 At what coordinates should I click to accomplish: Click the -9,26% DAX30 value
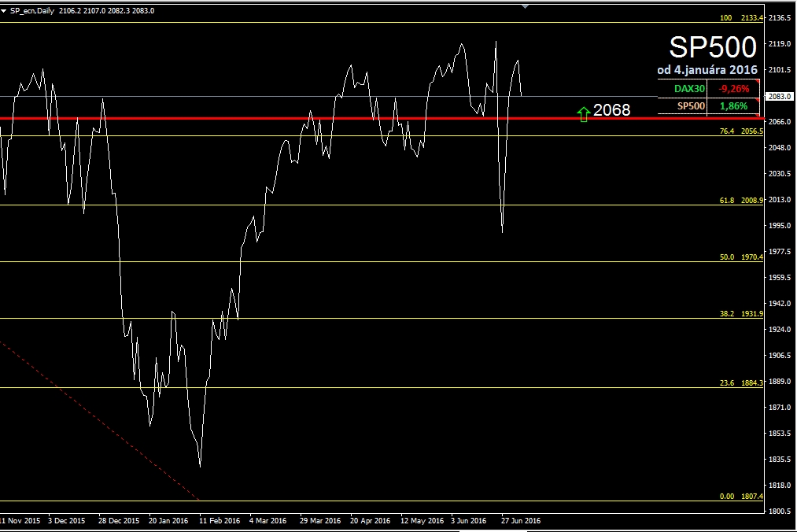tap(733, 88)
